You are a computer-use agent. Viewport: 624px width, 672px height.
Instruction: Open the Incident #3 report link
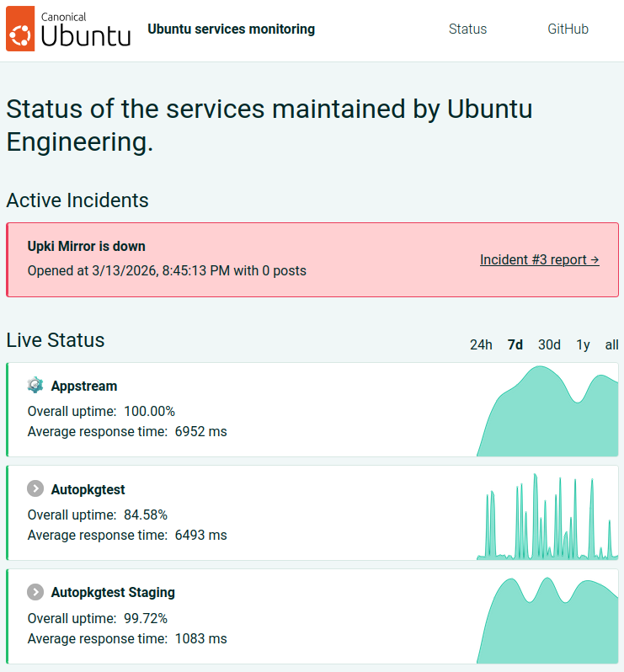539,259
